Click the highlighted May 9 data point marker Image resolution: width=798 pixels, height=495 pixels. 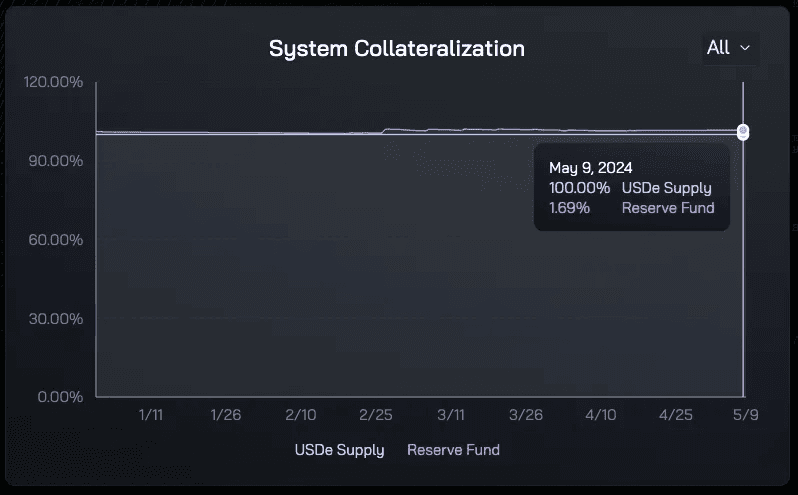point(743,131)
